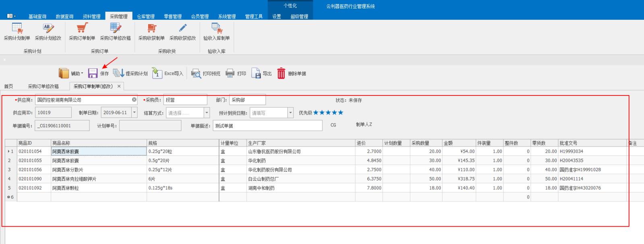Click the 部门 input field

(x=248, y=100)
